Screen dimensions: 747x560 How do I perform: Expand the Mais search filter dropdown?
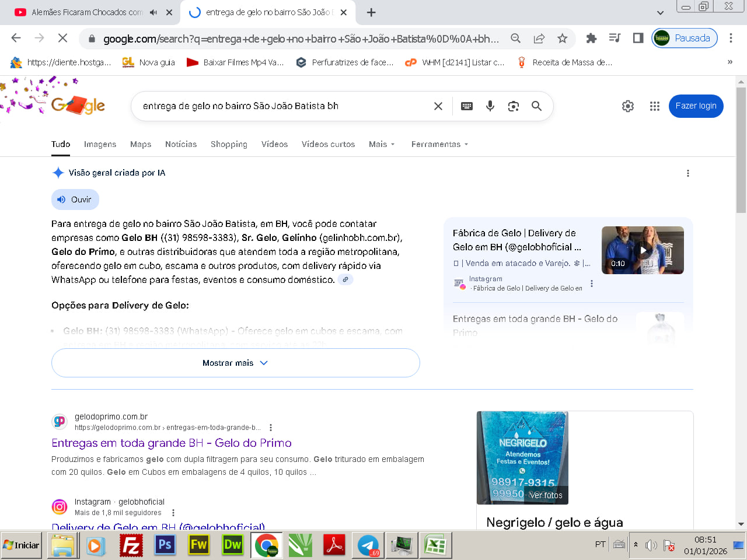(x=382, y=144)
